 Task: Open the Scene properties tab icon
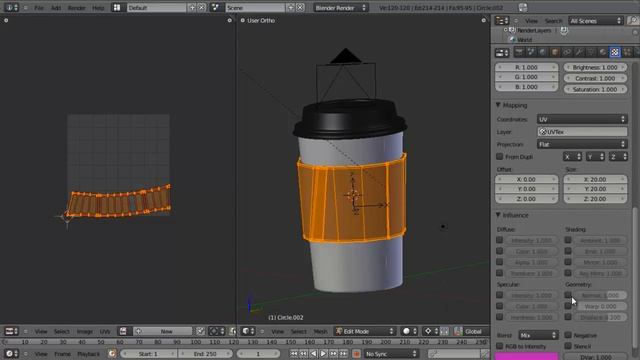point(531,52)
